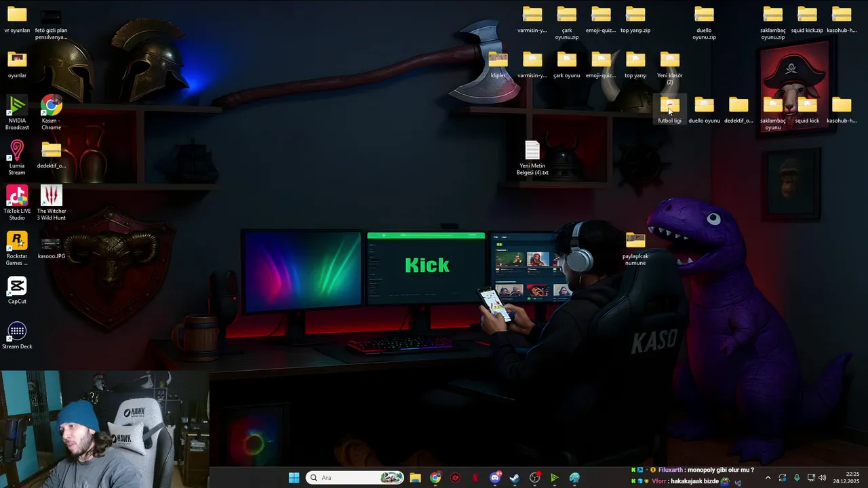Open the Lumia Stream shortcut
Screen dimensions: 868x488
[17, 157]
